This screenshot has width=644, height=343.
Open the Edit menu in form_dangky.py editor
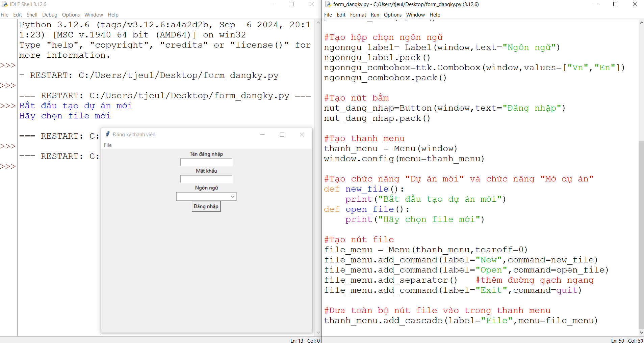coord(341,15)
